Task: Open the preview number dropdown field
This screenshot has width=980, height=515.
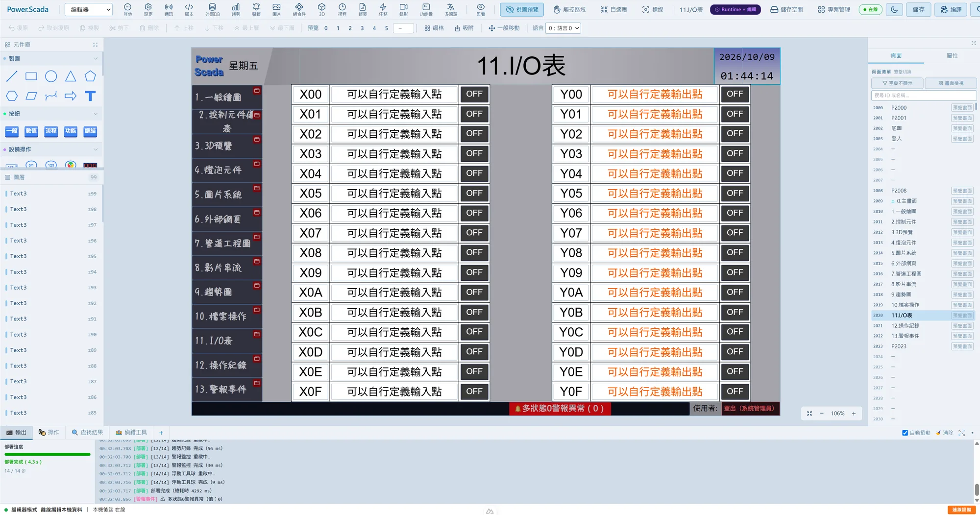Action: click(403, 28)
